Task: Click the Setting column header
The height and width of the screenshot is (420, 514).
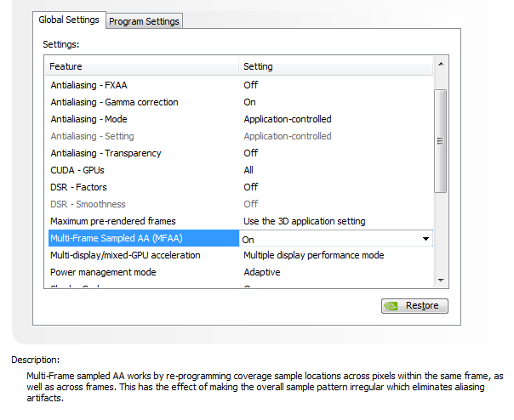Action: point(335,66)
